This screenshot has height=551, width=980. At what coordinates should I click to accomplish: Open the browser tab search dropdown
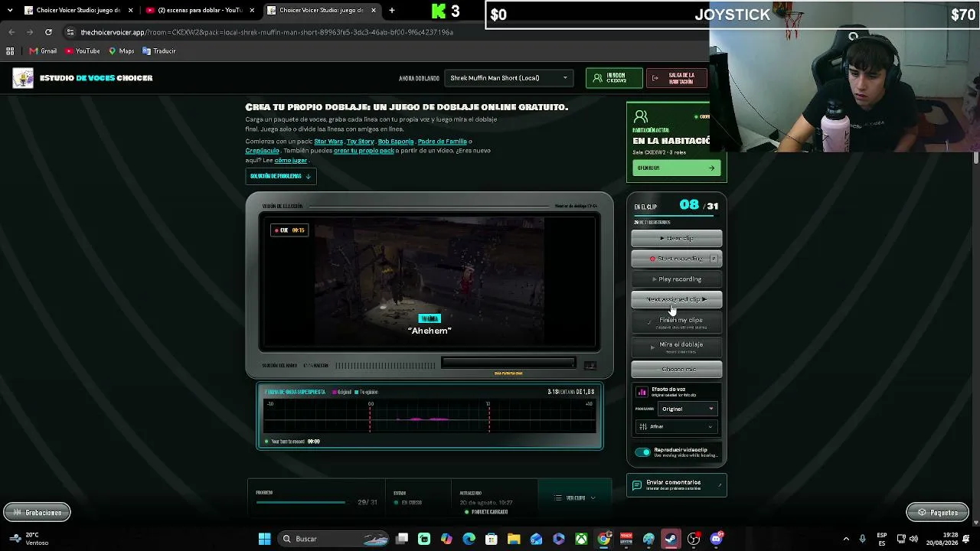[x=9, y=10]
